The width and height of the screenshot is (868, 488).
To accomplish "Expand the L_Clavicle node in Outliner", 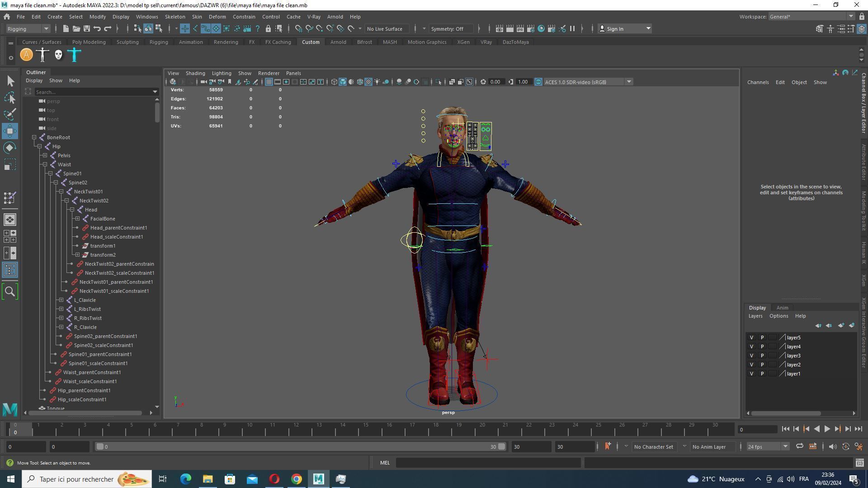I will pyautogui.click(x=61, y=300).
